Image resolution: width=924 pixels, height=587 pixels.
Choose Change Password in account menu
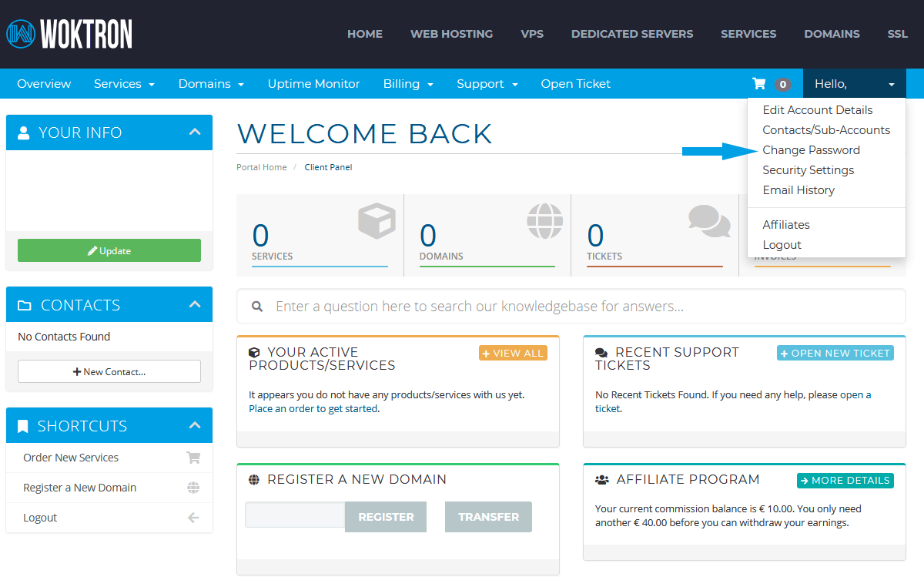[812, 150]
